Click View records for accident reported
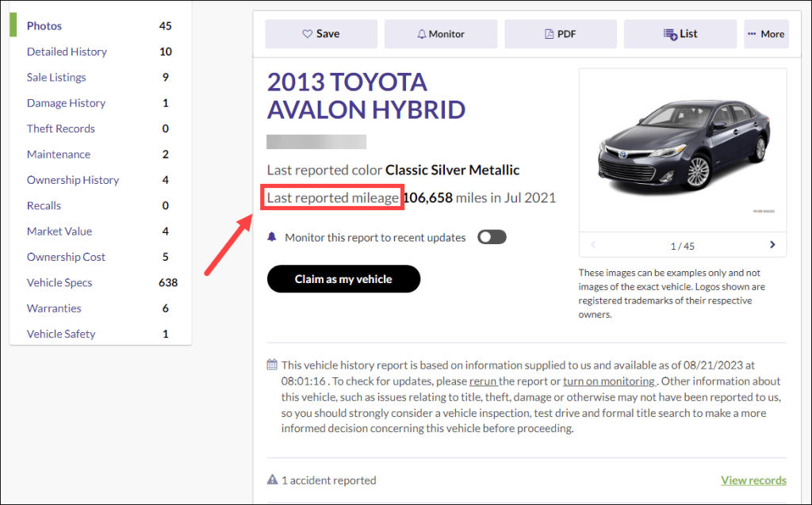The width and height of the screenshot is (812, 505). pos(753,480)
